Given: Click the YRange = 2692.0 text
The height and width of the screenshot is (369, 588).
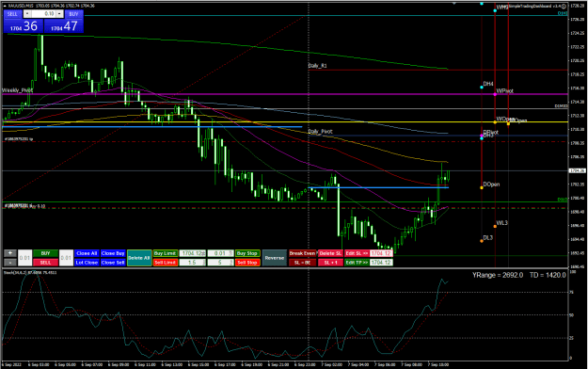Looking at the screenshot, I should [498, 275].
